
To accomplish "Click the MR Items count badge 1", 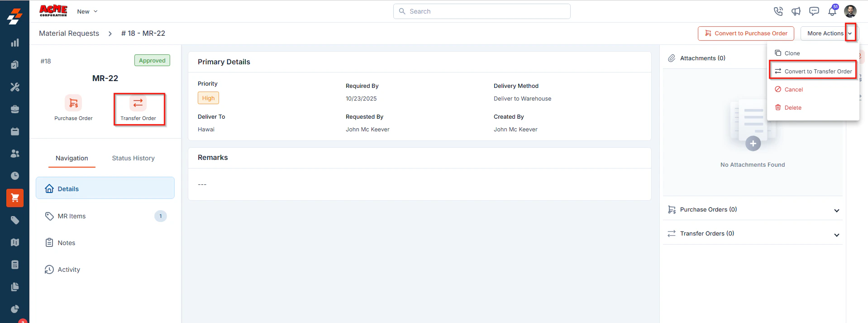I will pyautogui.click(x=161, y=216).
